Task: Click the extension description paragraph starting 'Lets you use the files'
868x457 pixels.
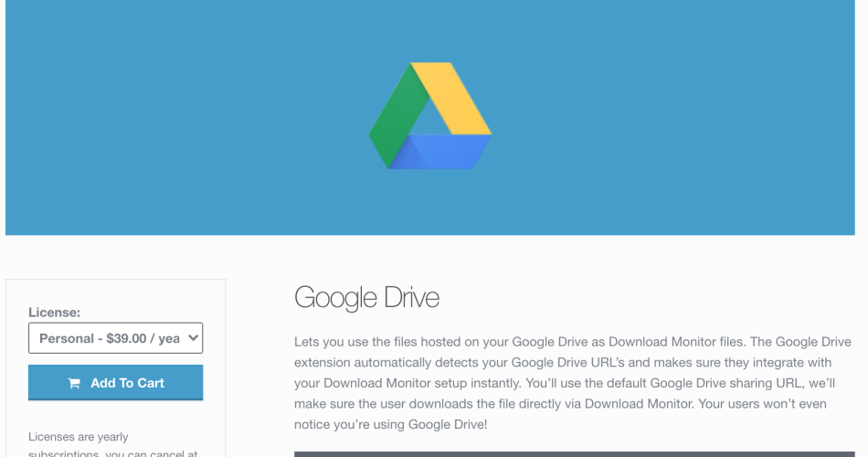Action: click(572, 383)
